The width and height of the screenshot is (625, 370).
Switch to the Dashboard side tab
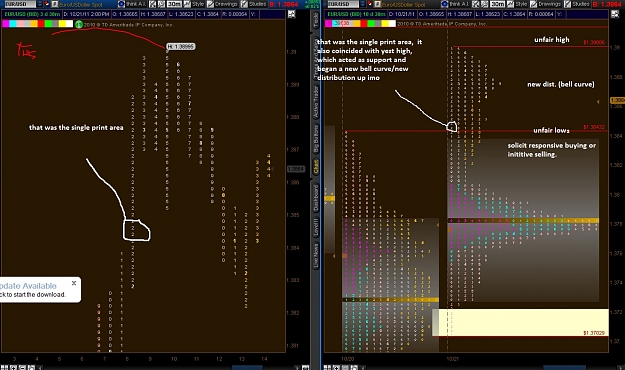316,198
